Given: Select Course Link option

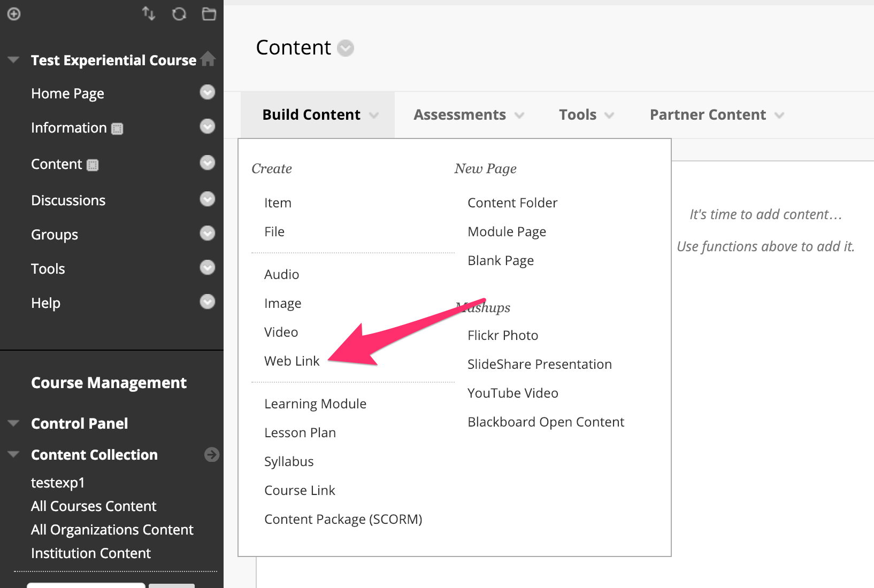Looking at the screenshot, I should (300, 491).
